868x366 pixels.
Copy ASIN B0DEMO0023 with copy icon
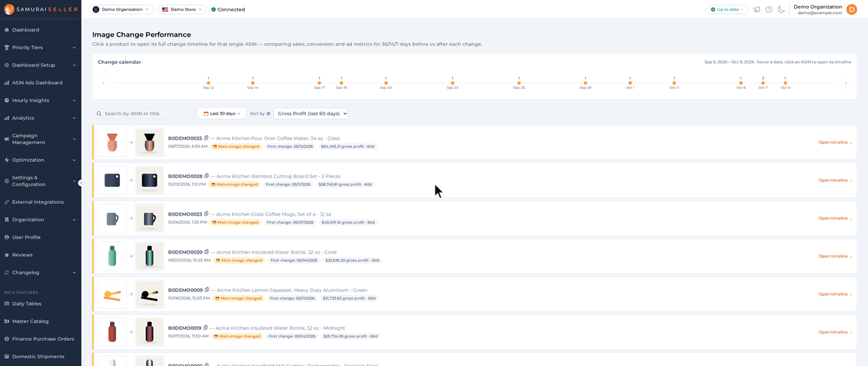[206, 214]
